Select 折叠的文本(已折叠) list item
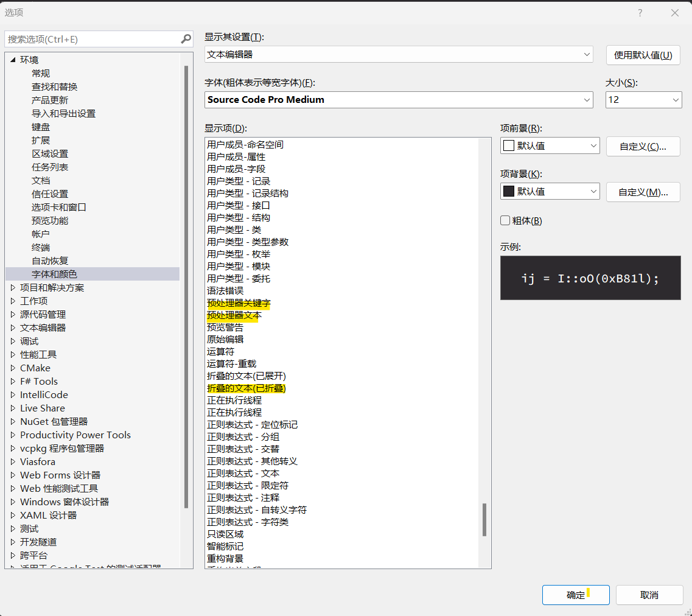692x616 pixels. [246, 388]
